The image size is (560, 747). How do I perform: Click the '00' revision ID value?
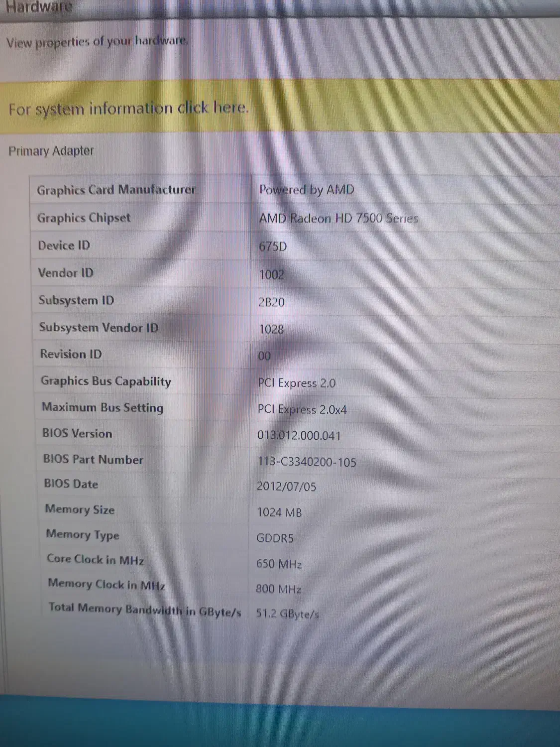pos(265,356)
